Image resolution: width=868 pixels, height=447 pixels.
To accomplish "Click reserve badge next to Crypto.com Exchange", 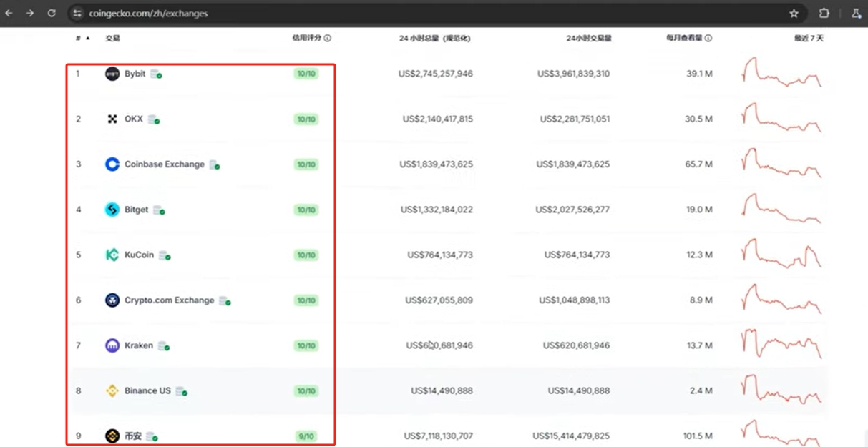I will tap(225, 301).
